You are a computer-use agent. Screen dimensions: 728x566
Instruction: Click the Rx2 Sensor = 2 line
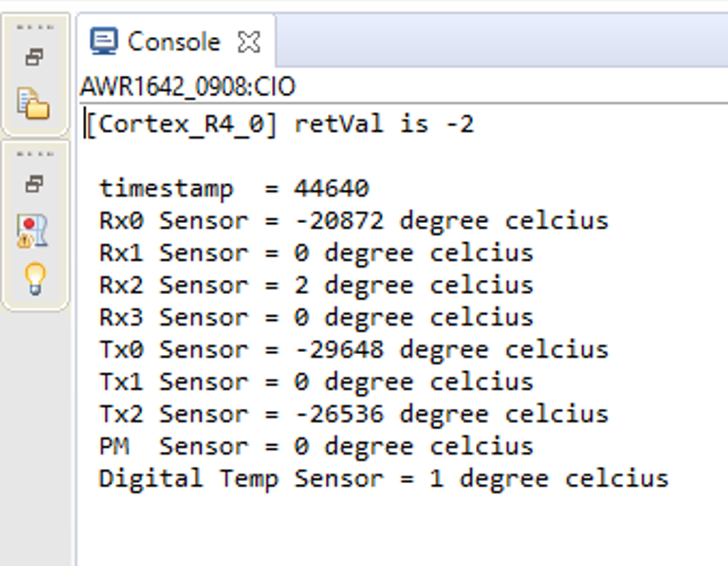[x=315, y=285]
